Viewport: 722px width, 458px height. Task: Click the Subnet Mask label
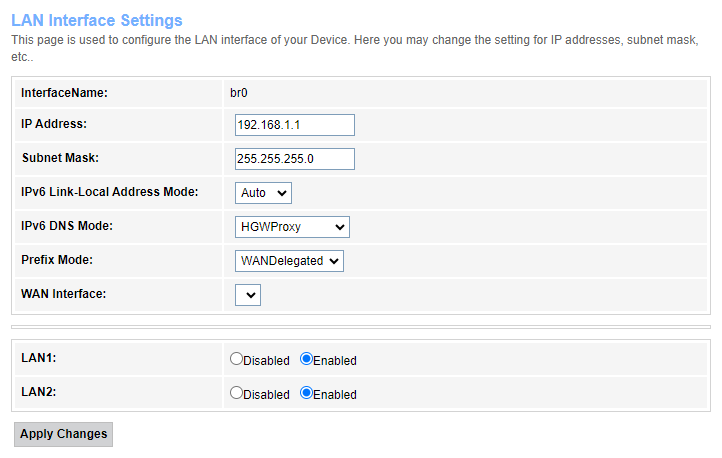tap(60, 158)
